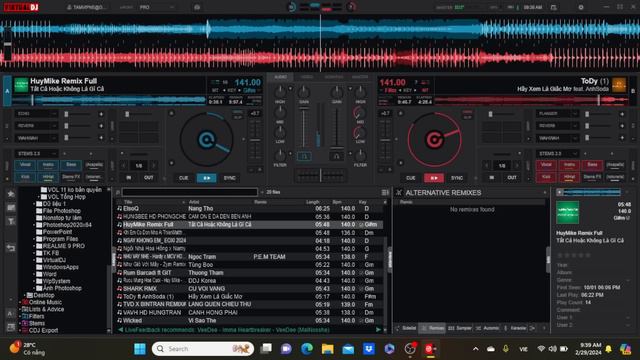Open the Automix tab in the side panel

[x=487, y=328]
